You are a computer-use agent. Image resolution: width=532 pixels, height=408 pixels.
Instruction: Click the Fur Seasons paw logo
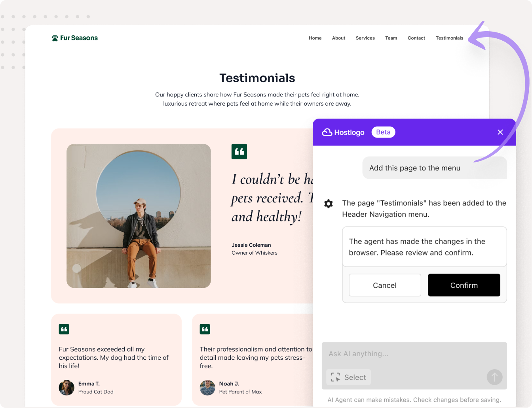point(55,38)
